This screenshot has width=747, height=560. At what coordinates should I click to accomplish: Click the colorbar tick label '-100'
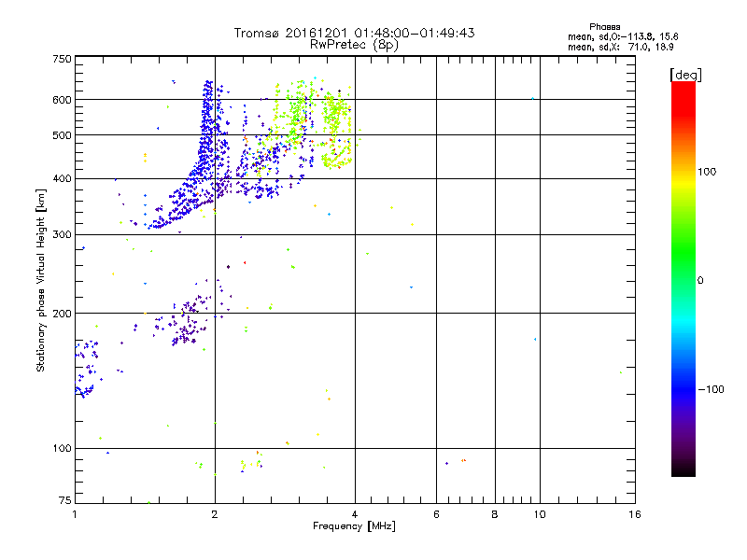(712, 389)
